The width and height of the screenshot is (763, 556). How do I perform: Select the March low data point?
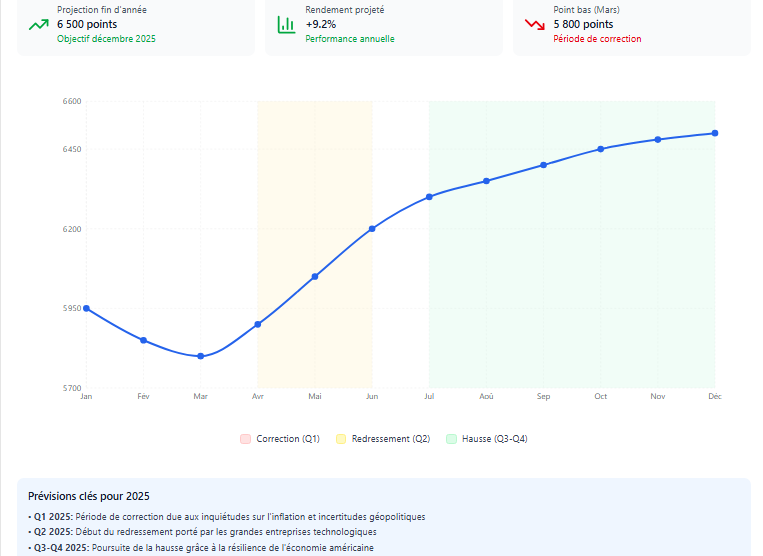tap(201, 356)
